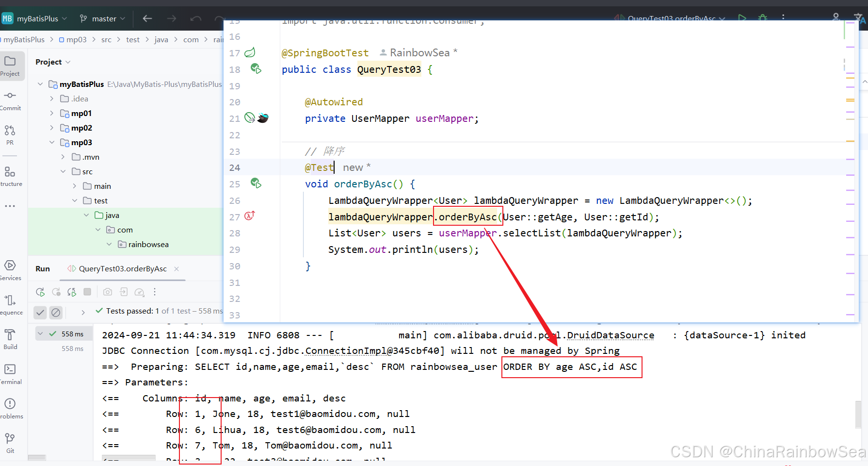Open the Services tool window

point(10,270)
